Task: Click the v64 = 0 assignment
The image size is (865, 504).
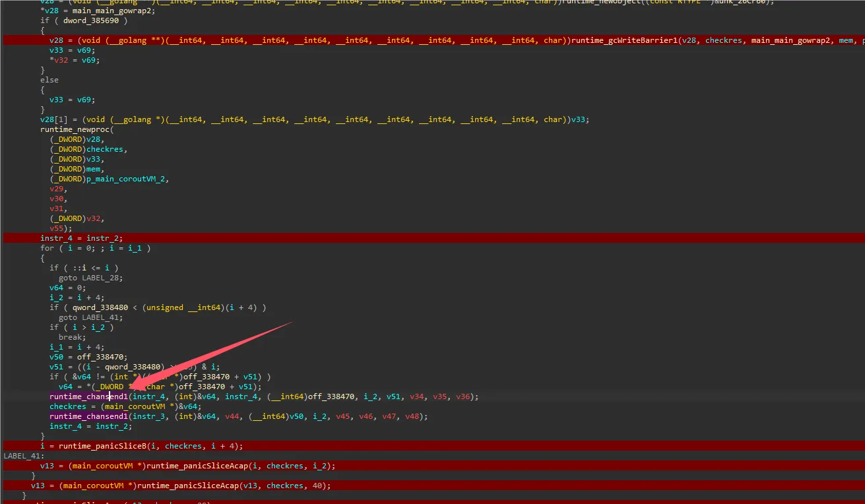Action: pos(68,288)
